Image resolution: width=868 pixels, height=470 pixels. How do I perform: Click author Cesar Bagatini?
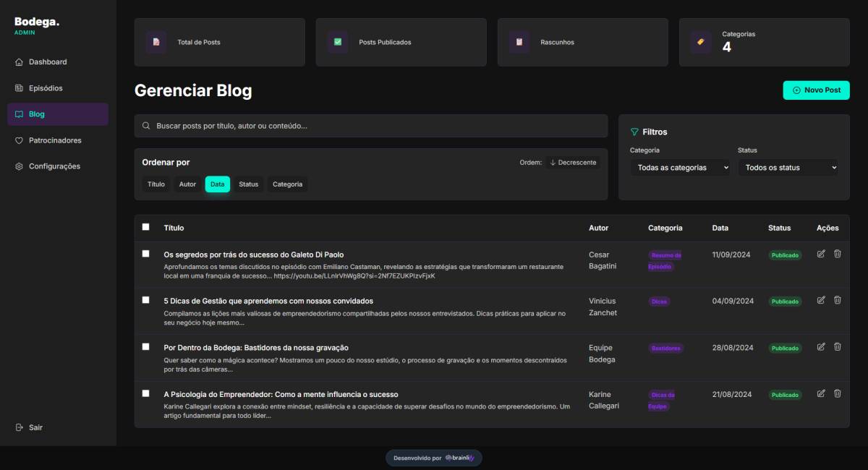603,260
